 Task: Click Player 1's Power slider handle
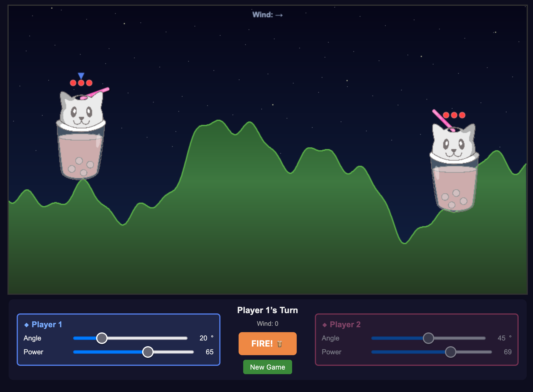148,352
